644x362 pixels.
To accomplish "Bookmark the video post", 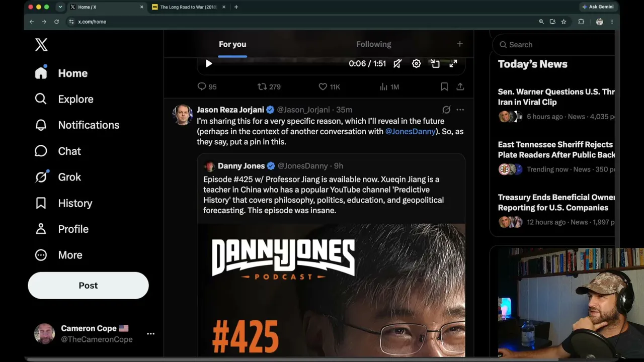I will click(444, 87).
